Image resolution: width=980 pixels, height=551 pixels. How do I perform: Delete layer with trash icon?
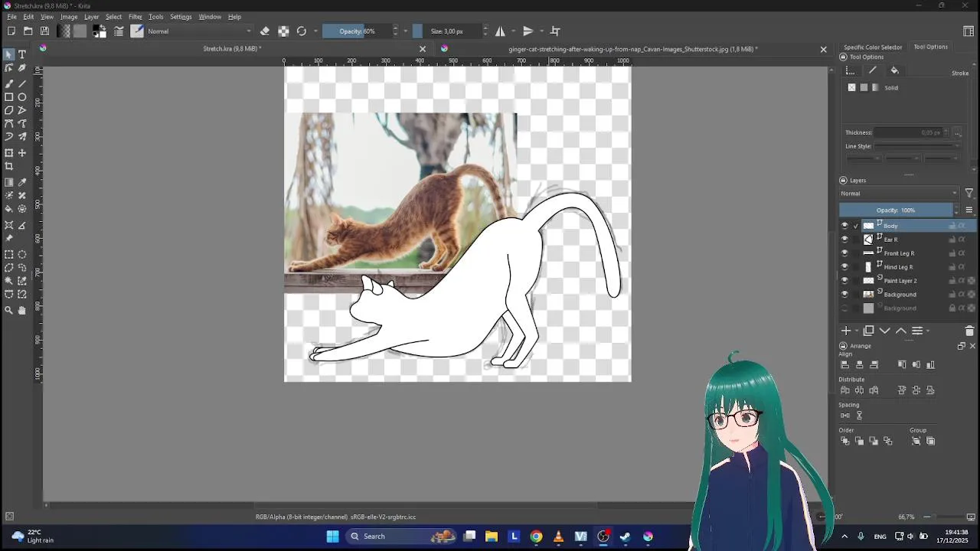coord(969,331)
